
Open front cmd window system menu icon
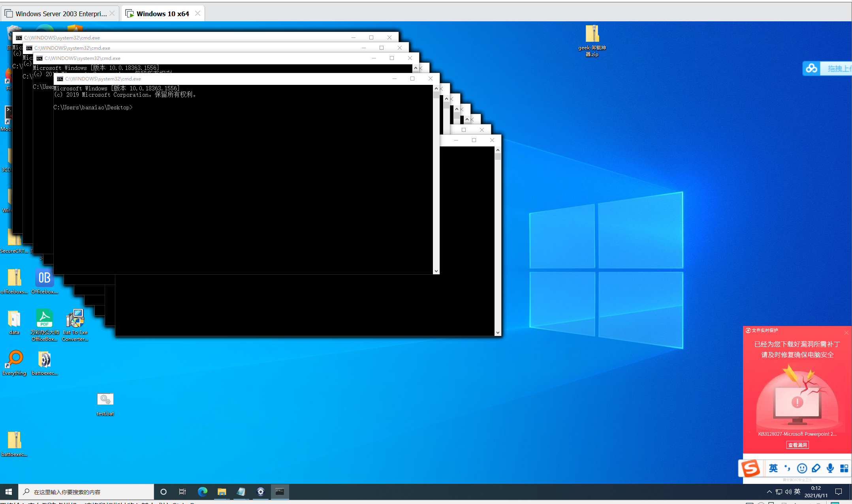tap(60, 79)
